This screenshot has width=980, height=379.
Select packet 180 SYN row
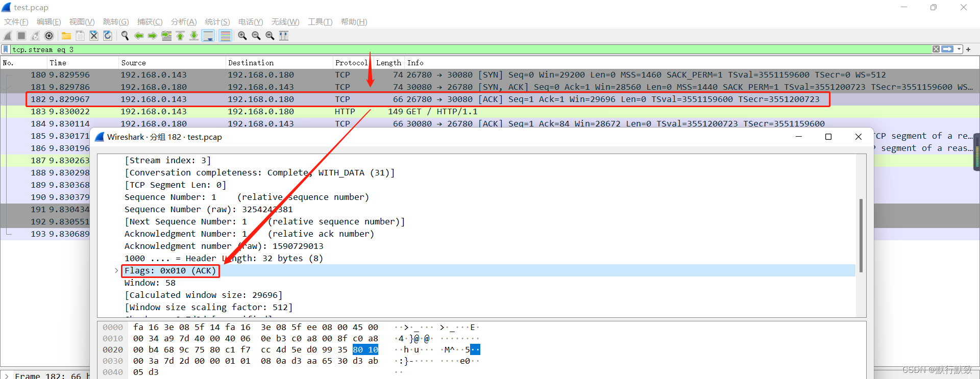tap(490, 75)
